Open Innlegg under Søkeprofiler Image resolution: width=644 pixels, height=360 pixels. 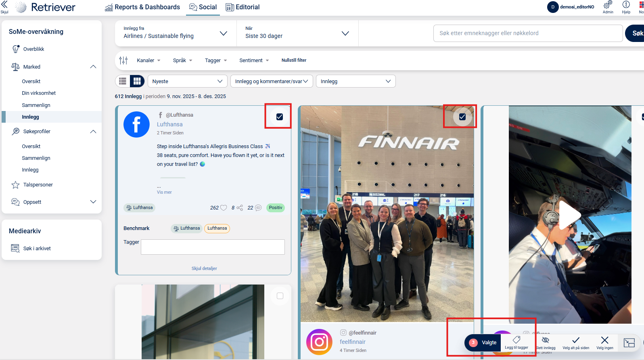click(x=30, y=170)
